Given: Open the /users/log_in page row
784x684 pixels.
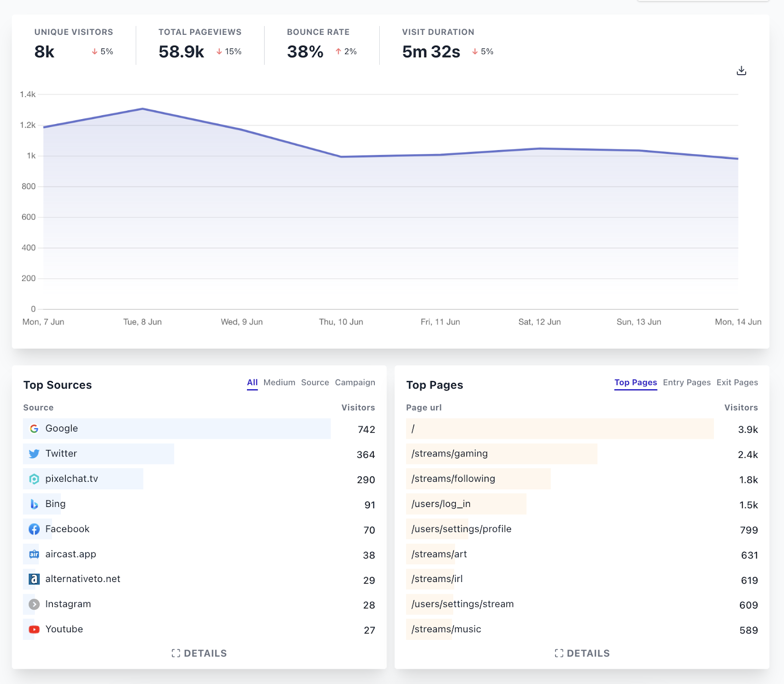Looking at the screenshot, I should click(x=582, y=504).
